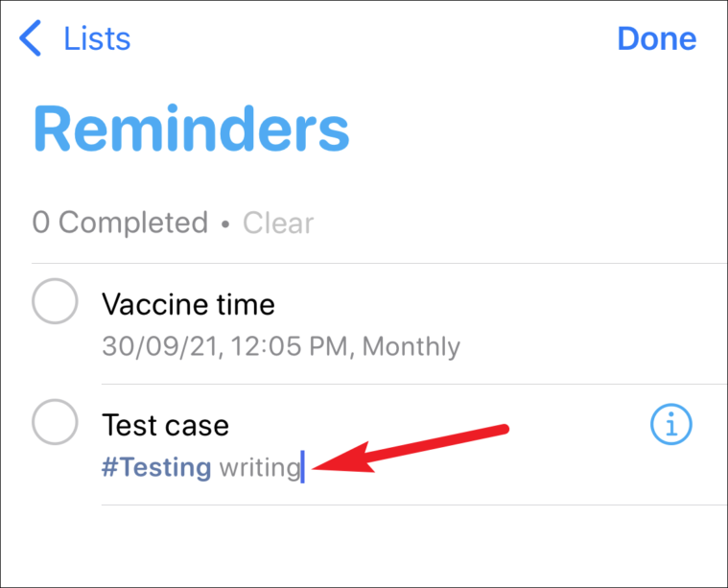Mark Test case reminder as completed
Viewport: 728px width, 588px height.
[x=55, y=422]
